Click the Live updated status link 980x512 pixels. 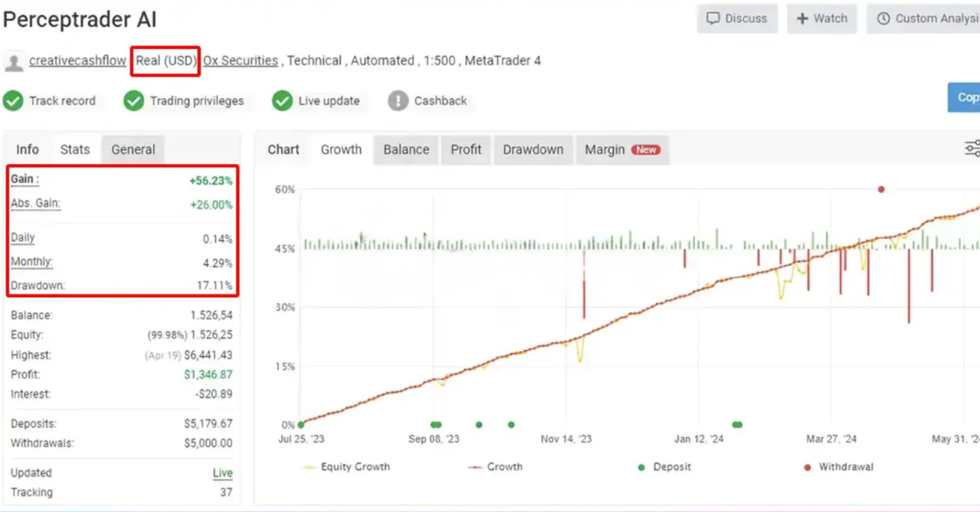[222, 473]
